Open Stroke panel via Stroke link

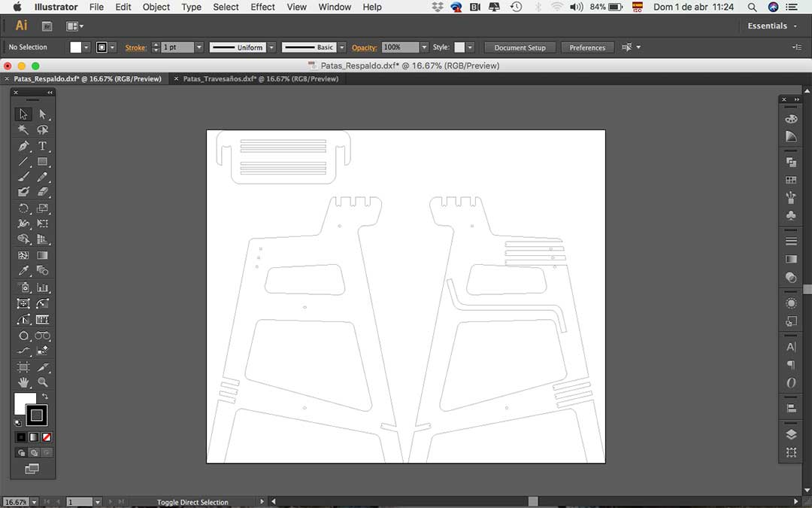135,47
